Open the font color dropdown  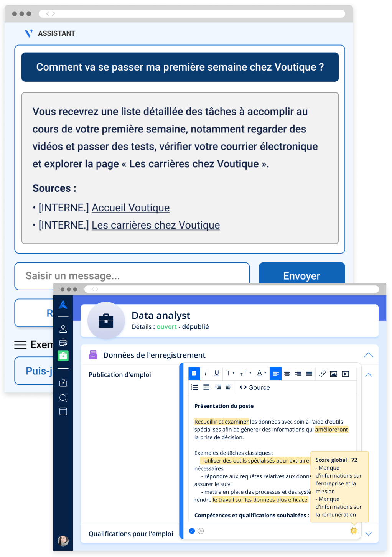262,373
